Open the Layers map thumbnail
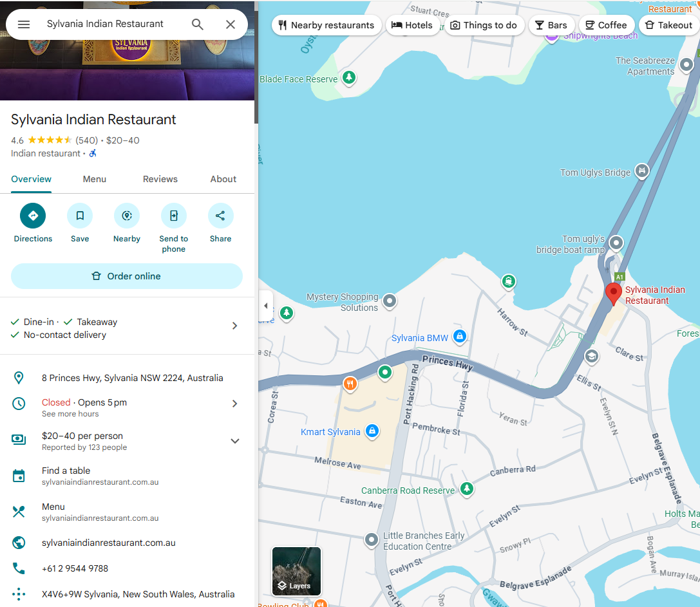Screen dimensions: 700x607 click(x=296, y=571)
